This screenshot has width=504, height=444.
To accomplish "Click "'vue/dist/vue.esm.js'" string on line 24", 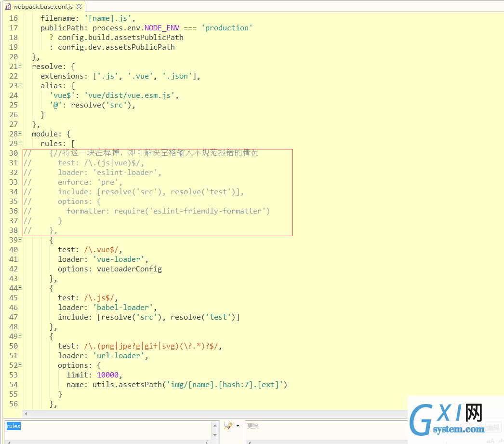I will (130, 95).
